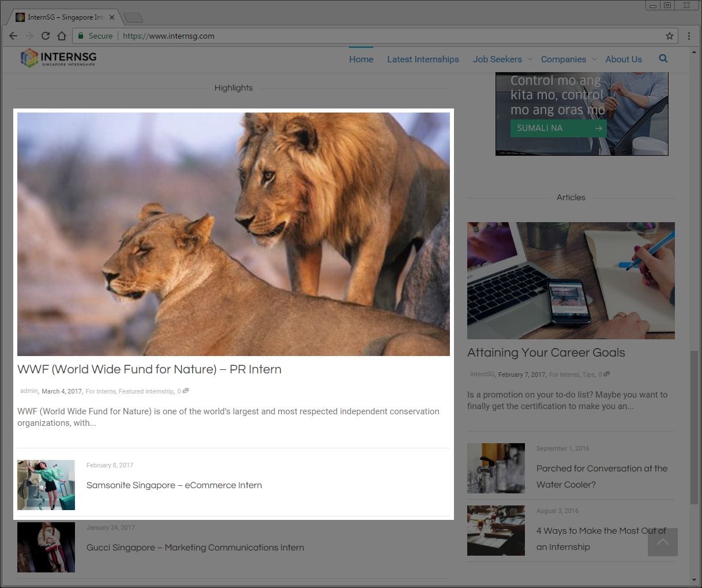The height and width of the screenshot is (588, 702).
Task: Click the scroll-to-top arrow button
Action: (662, 542)
